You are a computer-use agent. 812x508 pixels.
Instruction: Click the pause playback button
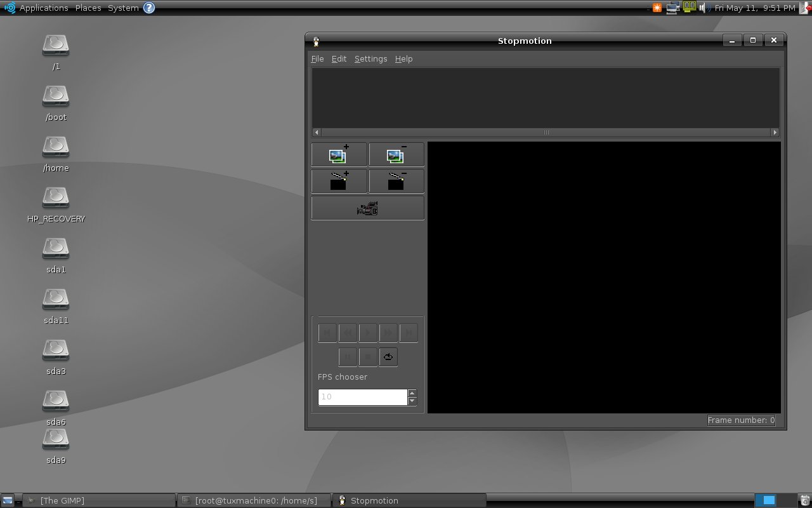click(348, 357)
